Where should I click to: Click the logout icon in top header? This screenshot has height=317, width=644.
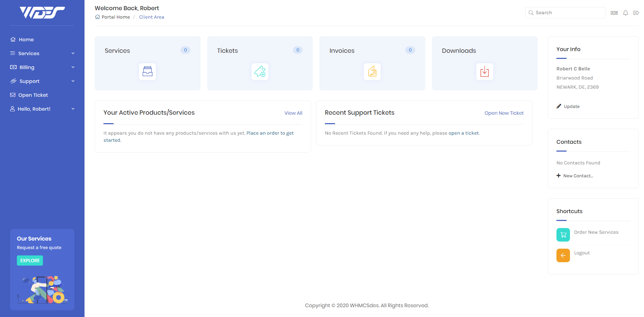(636, 13)
